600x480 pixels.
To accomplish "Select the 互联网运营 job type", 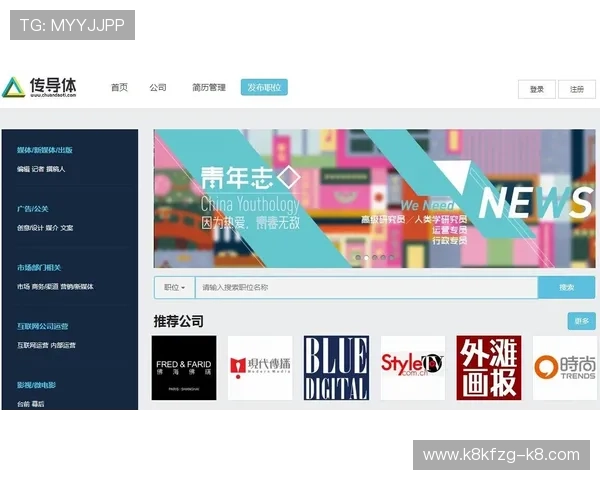I will click(x=33, y=345).
